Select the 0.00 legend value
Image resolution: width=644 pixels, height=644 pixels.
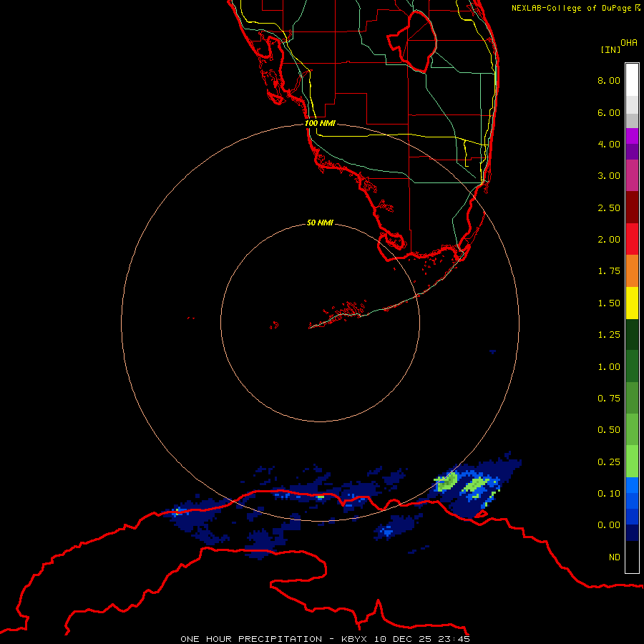point(609,525)
